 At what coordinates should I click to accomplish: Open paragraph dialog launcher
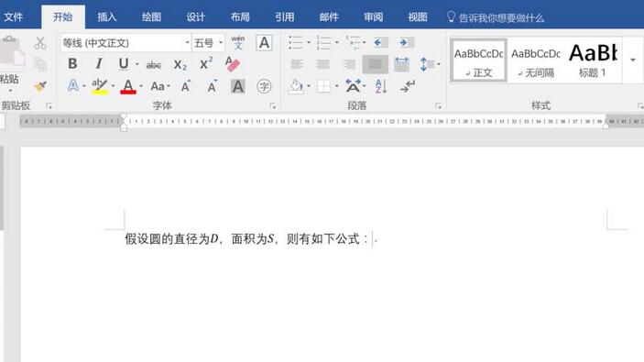[x=438, y=106]
